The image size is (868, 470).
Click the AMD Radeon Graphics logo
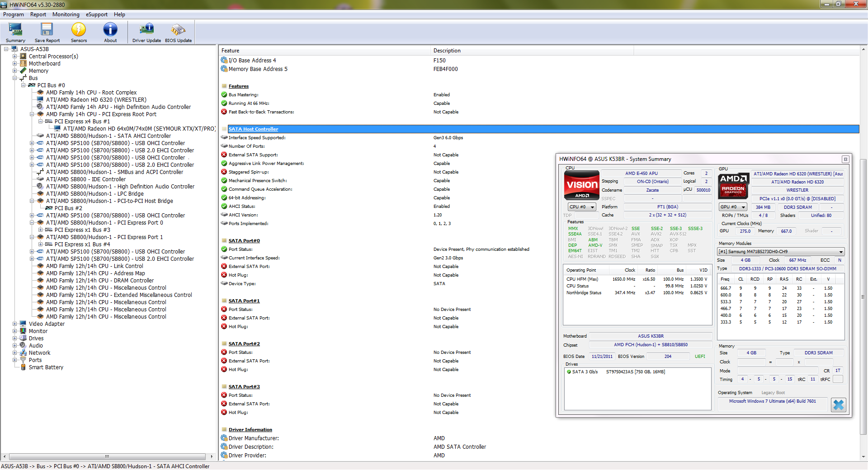[x=733, y=185]
